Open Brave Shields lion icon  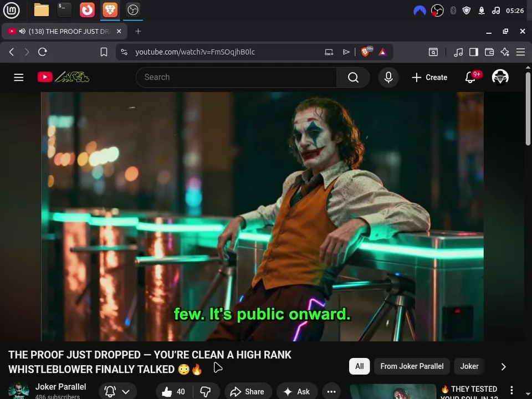365,52
